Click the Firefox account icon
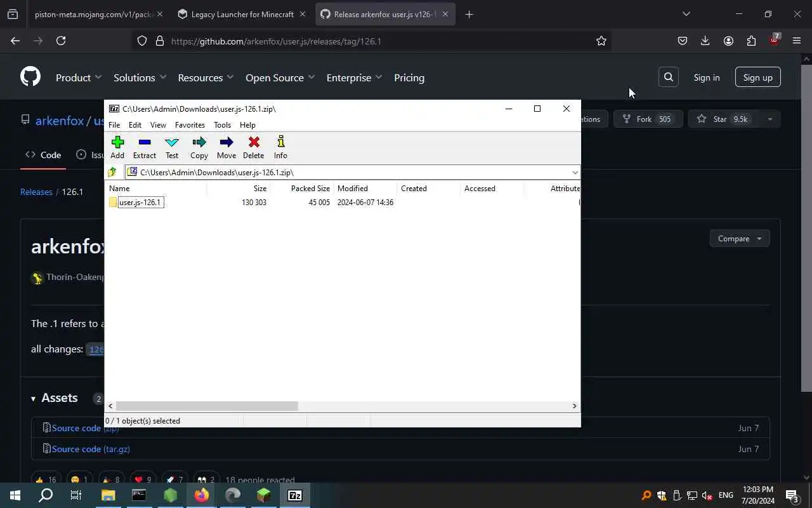The image size is (812, 508). pyautogui.click(x=728, y=41)
